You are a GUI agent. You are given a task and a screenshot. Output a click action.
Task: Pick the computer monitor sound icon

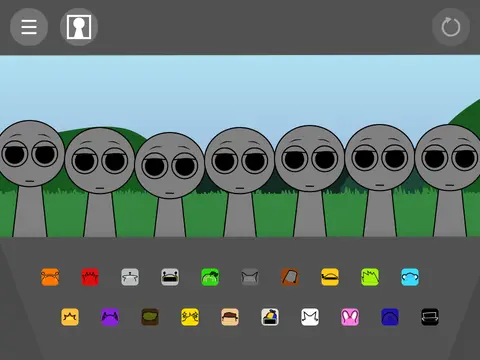(270, 317)
